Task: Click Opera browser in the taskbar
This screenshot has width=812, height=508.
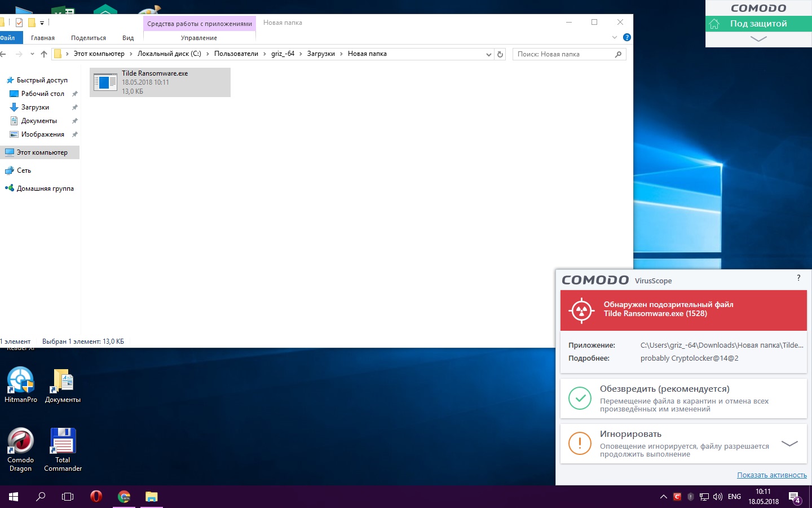Action: pyautogui.click(x=96, y=497)
